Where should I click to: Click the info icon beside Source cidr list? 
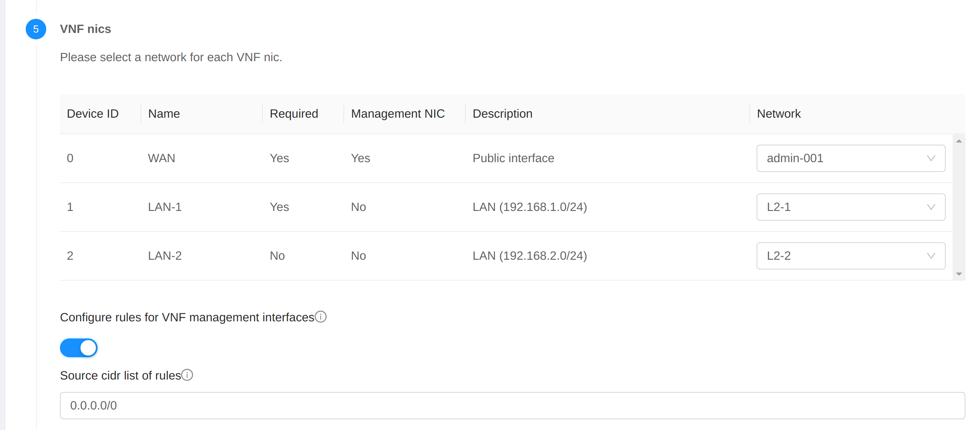coord(187,375)
